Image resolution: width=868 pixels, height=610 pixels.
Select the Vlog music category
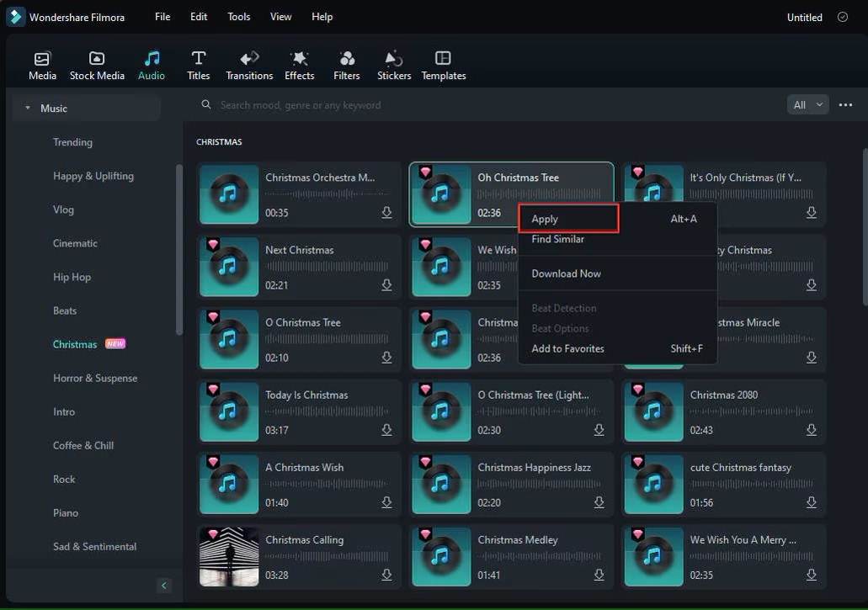click(x=63, y=210)
